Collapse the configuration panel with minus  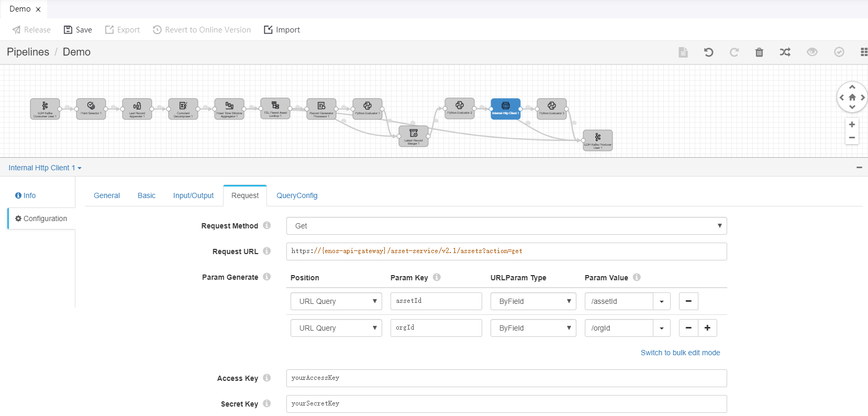click(859, 168)
